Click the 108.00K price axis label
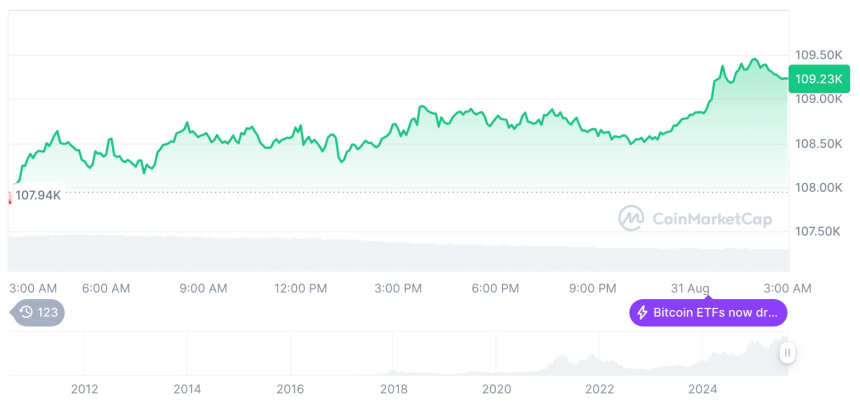 (x=816, y=187)
